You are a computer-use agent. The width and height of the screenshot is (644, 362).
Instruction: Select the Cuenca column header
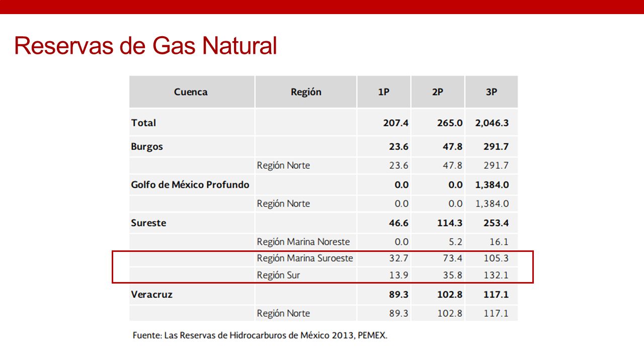(x=191, y=92)
